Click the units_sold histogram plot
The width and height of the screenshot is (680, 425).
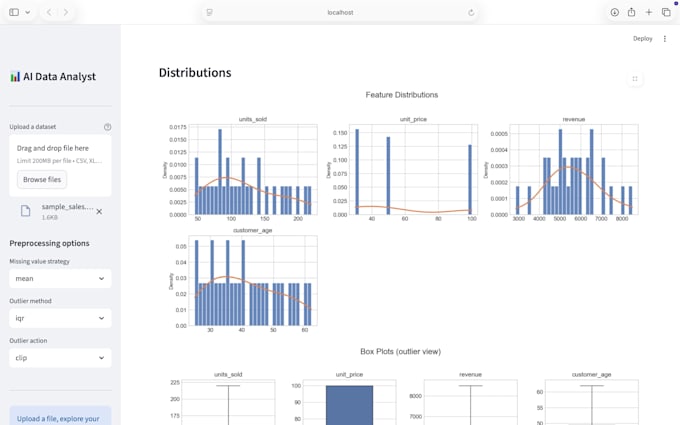point(253,170)
